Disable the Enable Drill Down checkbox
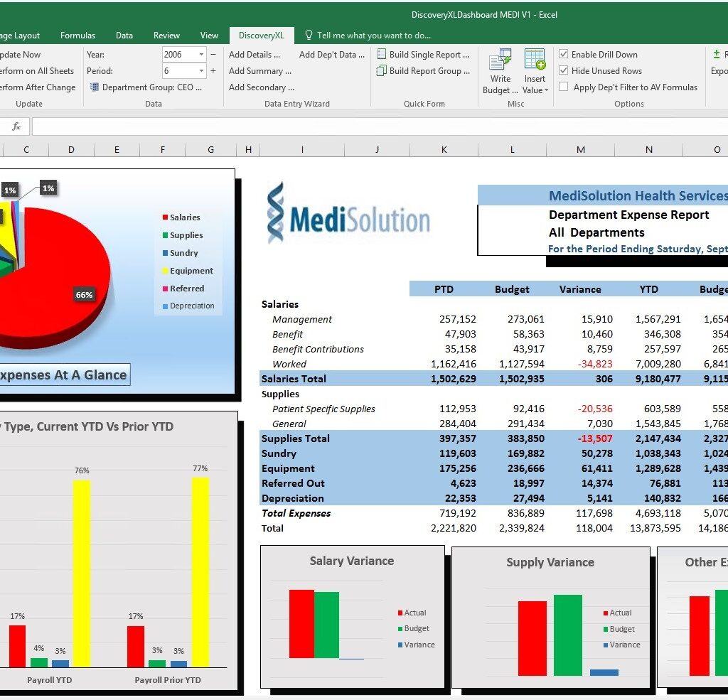 tap(564, 55)
